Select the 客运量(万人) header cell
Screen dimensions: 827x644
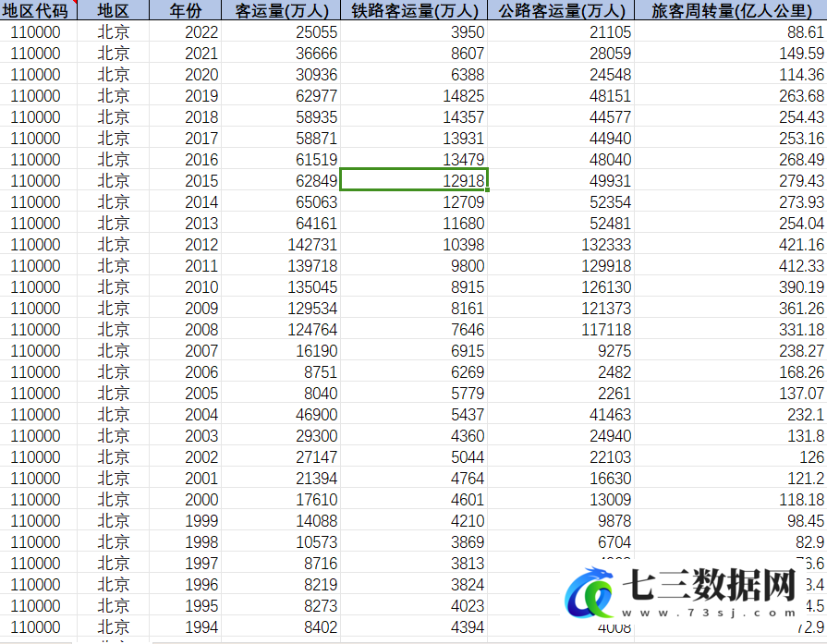(281, 9)
